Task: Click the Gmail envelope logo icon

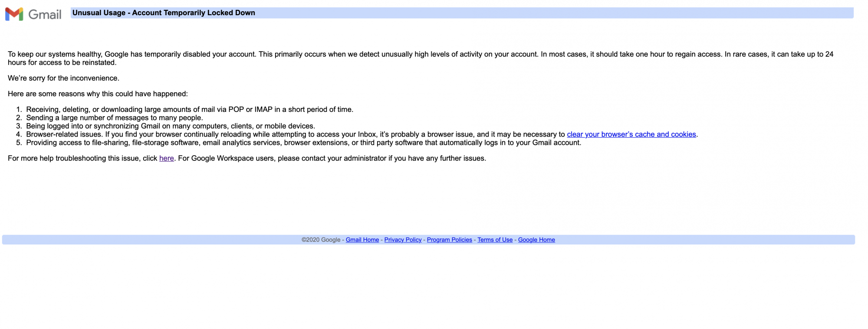Action: [14, 14]
